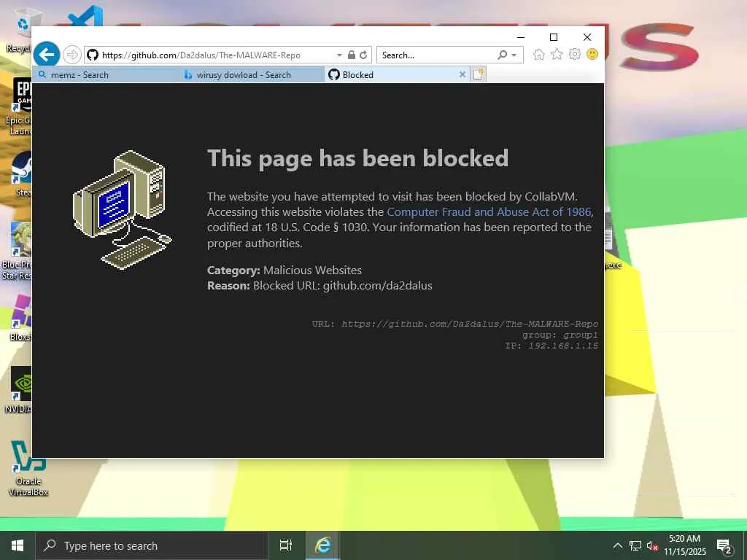Switch to the memz - Search tab

point(105,75)
